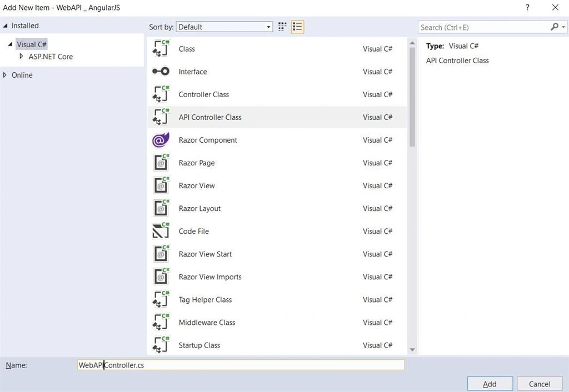This screenshot has width=569, height=392.
Task: Click the Cancel button
Action: pyautogui.click(x=540, y=384)
